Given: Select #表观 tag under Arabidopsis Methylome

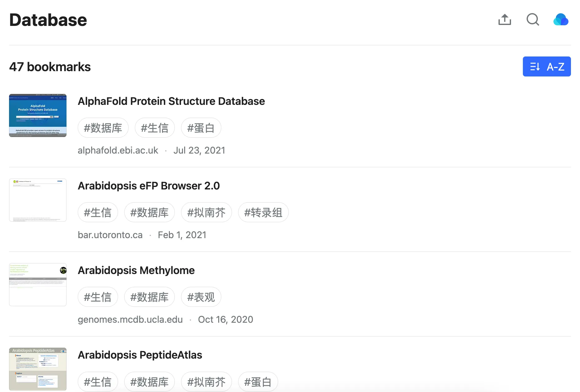Looking at the screenshot, I should [201, 297].
